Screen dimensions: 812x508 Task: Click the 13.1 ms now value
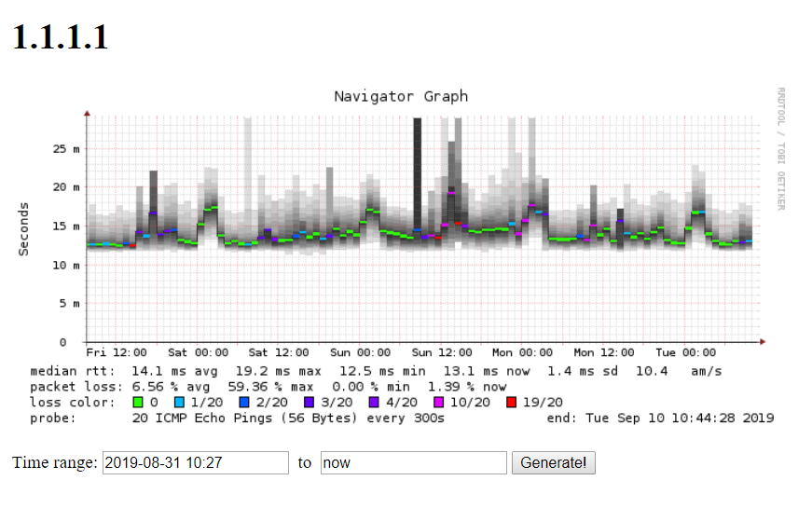pos(487,371)
